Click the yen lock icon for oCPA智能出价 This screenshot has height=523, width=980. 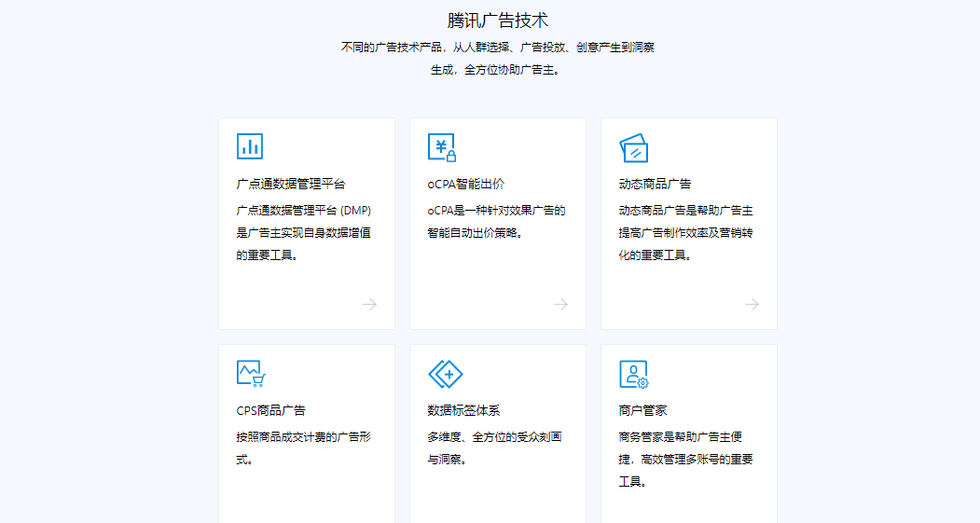click(x=442, y=147)
